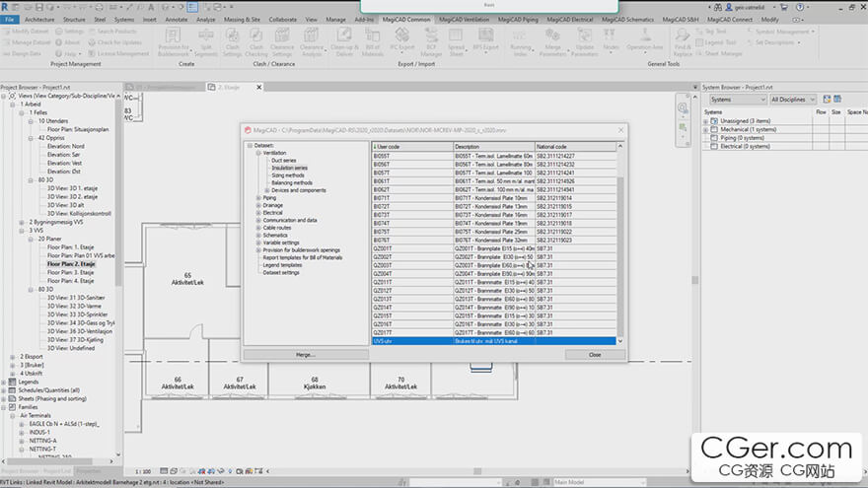The image size is (868, 488).
Task: Expand the Electrical dataset tree node
Action: pyautogui.click(x=258, y=213)
